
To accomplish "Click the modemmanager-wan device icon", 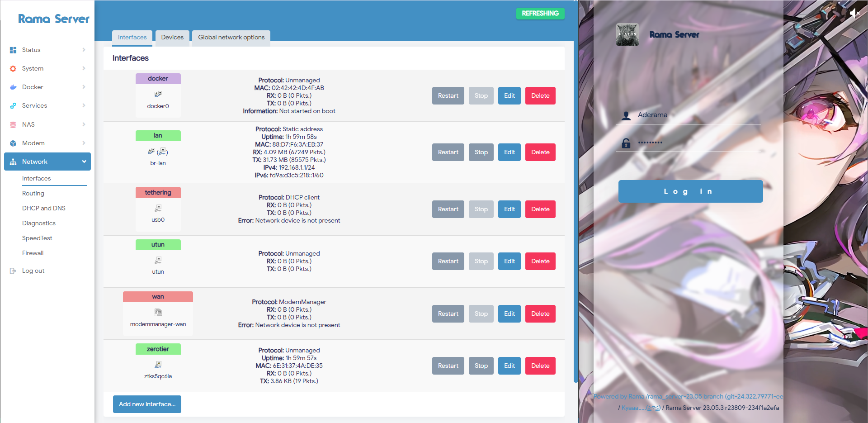I will (x=158, y=312).
